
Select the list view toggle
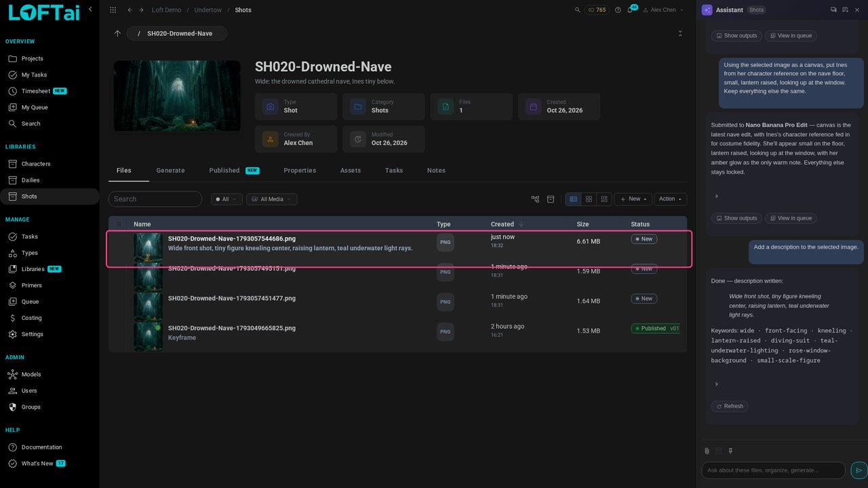(573, 199)
